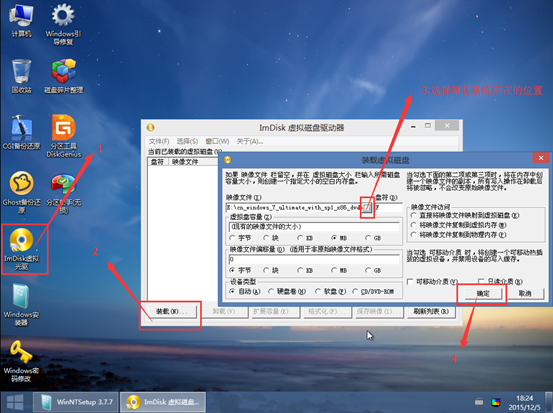Select 软盘(F) device type
Viewport: 553px width, 413px height.
coord(330,292)
